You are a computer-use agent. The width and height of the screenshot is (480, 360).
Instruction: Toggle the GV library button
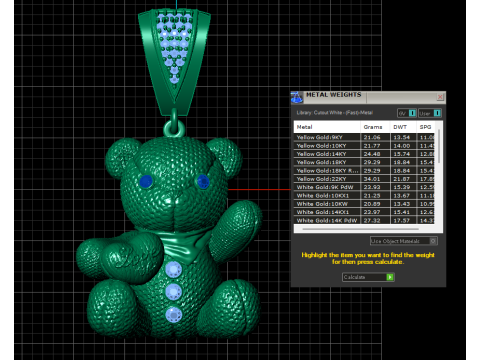click(x=407, y=113)
